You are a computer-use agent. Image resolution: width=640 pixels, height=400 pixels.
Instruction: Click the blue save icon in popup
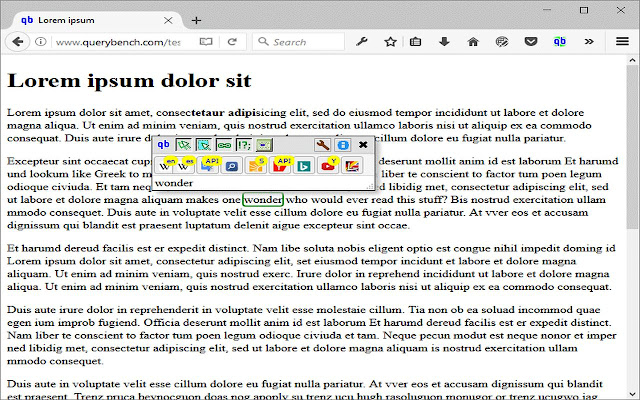(x=342, y=145)
